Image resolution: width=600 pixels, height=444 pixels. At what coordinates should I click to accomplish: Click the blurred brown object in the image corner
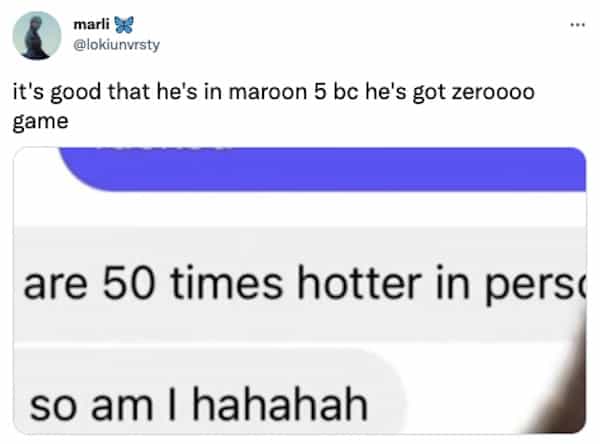tap(563, 383)
